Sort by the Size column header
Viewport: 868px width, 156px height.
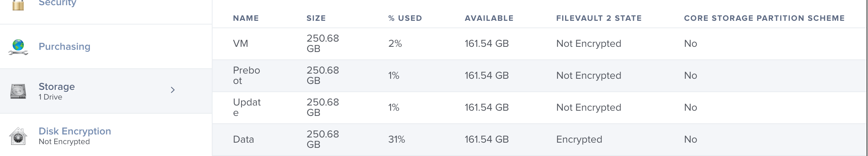point(316,18)
